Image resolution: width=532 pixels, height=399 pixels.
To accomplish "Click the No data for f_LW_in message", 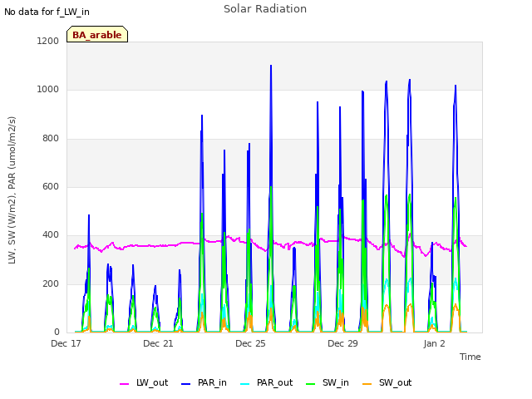I will click(x=47, y=12).
